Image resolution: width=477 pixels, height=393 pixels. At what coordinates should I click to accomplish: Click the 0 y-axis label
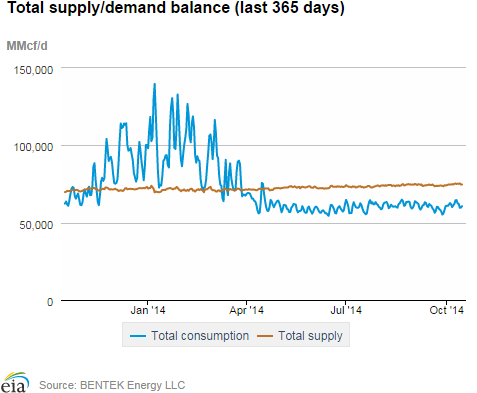tap(50, 302)
